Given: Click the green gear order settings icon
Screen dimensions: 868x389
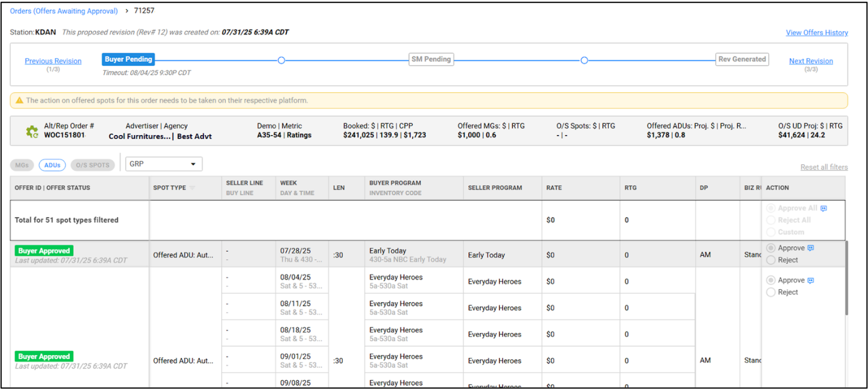Looking at the screenshot, I should pyautogui.click(x=32, y=131).
